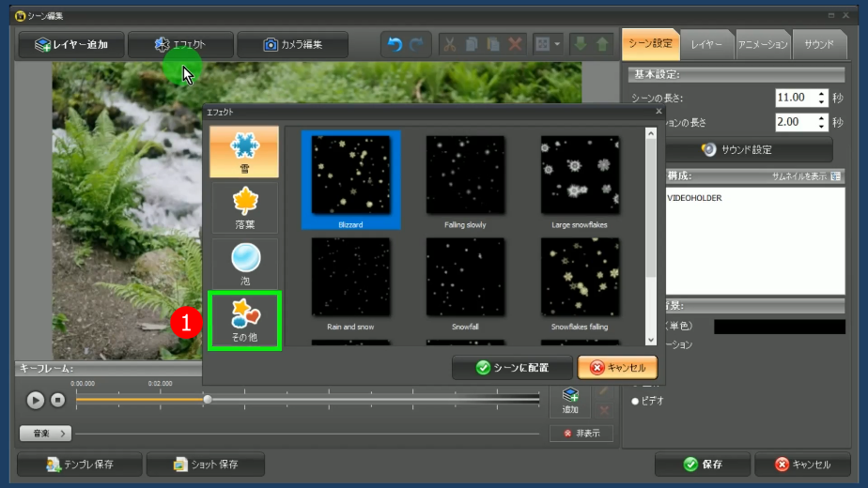Click the undo arrow in toolbar
868x488 pixels.
tap(395, 44)
